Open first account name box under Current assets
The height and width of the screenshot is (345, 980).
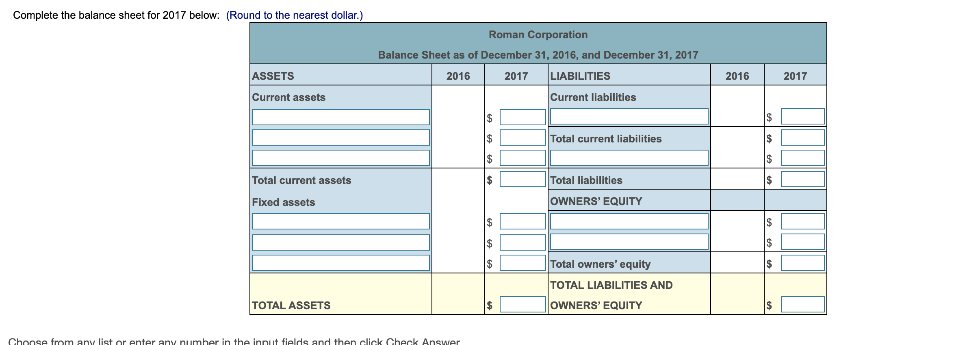[340, 117]
